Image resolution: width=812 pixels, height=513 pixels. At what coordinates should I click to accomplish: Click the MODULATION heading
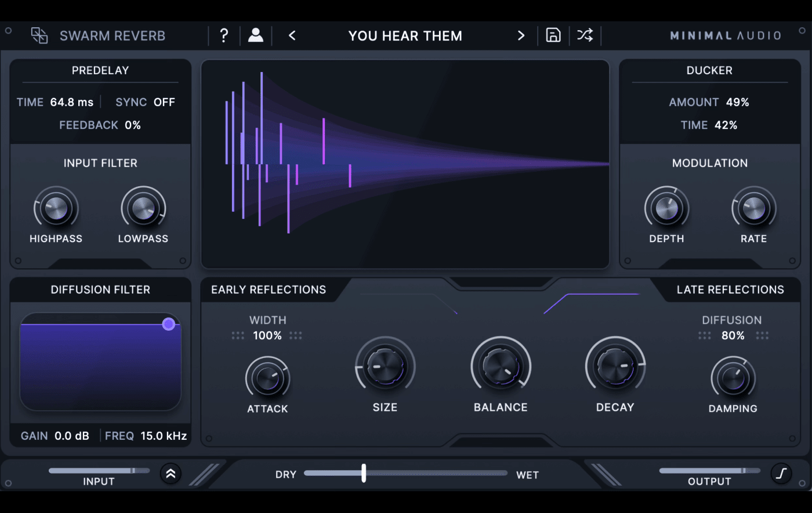coord(710,163)
